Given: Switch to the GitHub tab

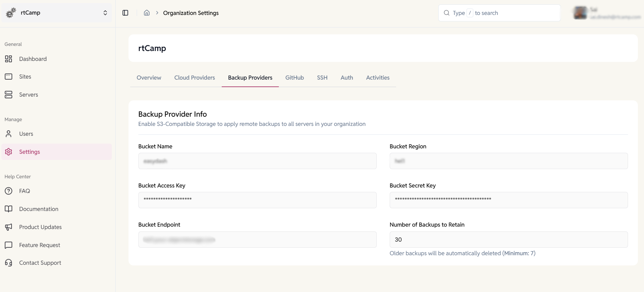Looking at the screenshot, I should (x=294, y=78).
